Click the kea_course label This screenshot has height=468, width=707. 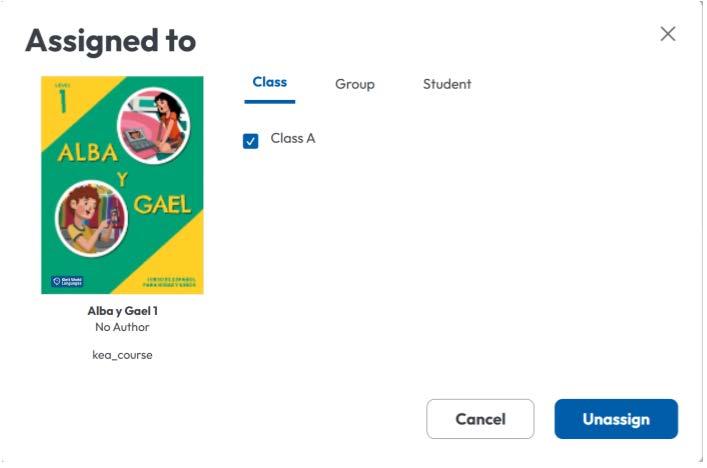pyautogui.click(x=122, y=355)
